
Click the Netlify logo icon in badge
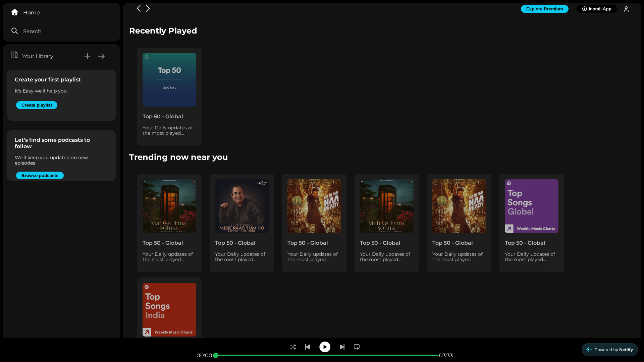click(589, 350)
